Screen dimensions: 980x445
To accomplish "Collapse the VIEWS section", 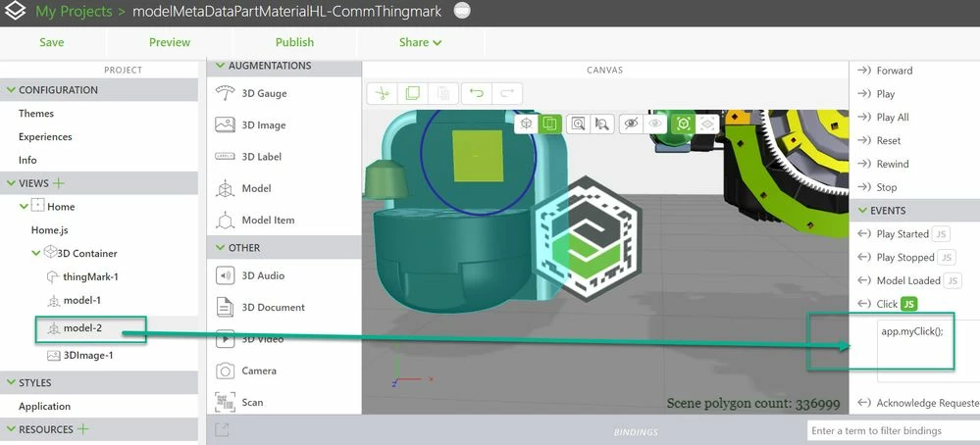I will (x=11, y=183).
